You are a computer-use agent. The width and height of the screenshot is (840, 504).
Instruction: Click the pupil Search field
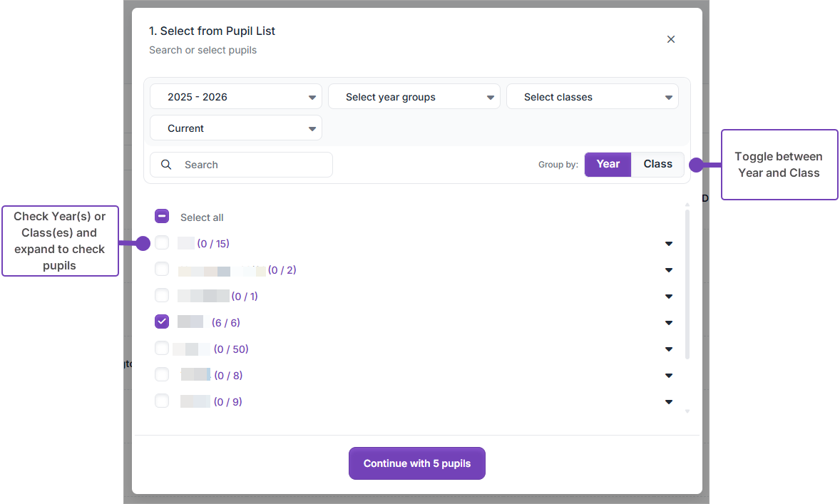(253, 165)
